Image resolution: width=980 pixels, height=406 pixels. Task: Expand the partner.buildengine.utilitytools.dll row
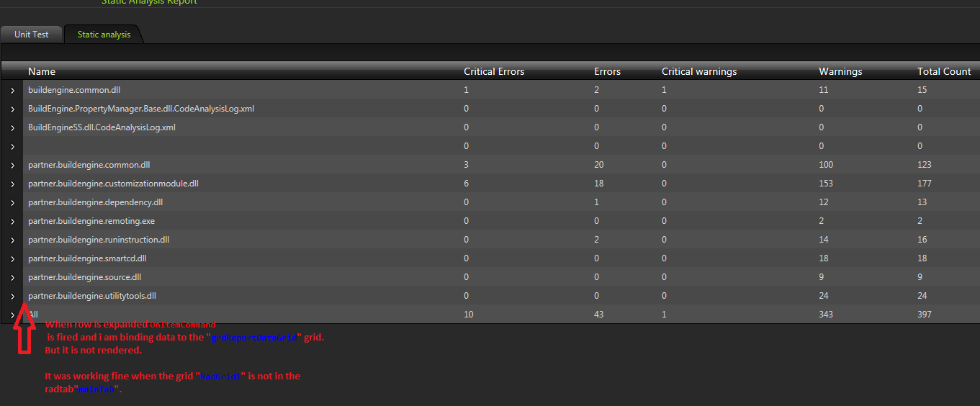12,296
